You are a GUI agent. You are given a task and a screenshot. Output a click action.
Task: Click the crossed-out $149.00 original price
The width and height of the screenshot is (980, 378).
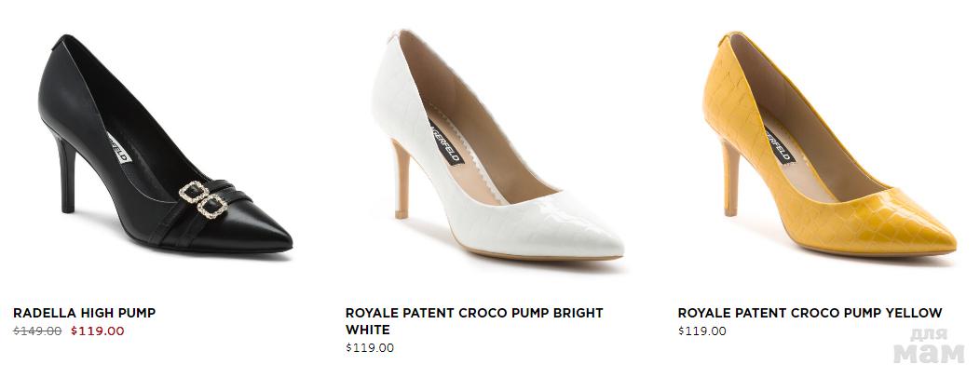37,331
